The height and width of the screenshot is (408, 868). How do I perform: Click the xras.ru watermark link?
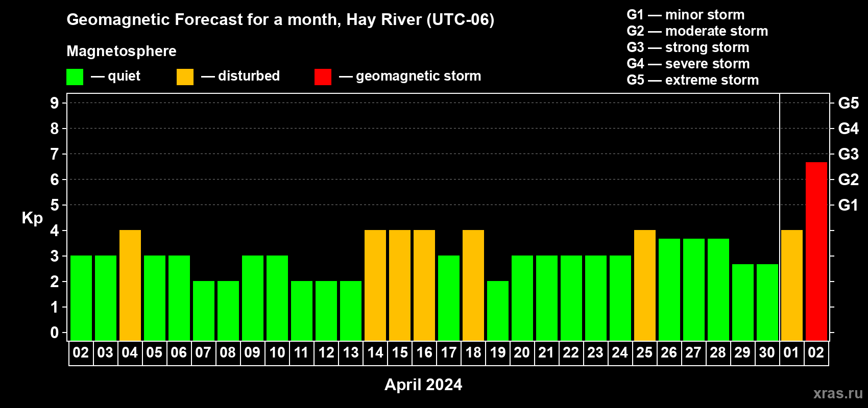click(838, 393)
